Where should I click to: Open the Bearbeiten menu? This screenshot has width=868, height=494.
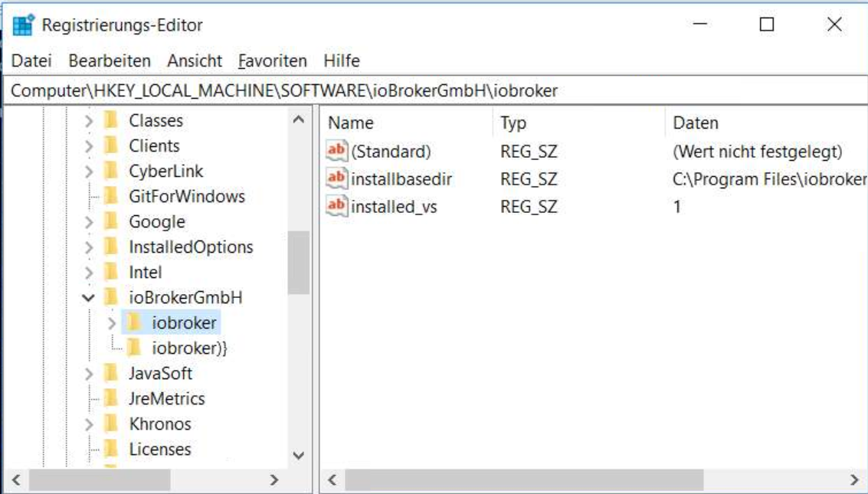click(110, 61)
